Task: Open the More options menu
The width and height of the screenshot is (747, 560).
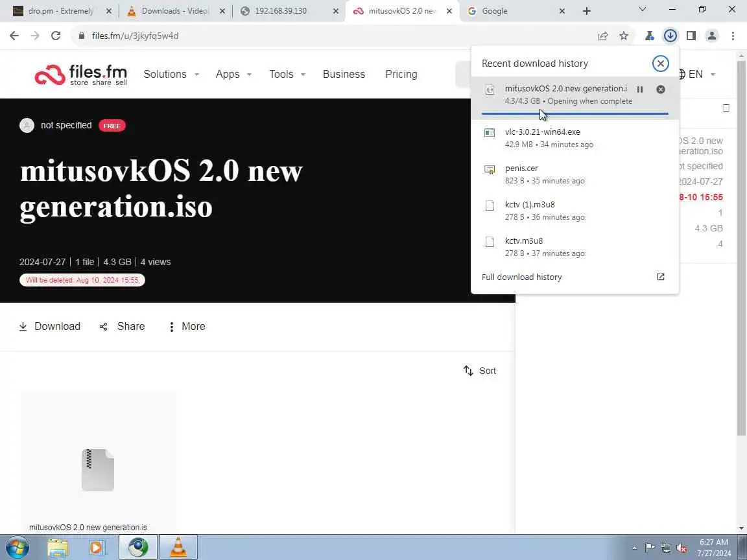Action: [187, 327]
